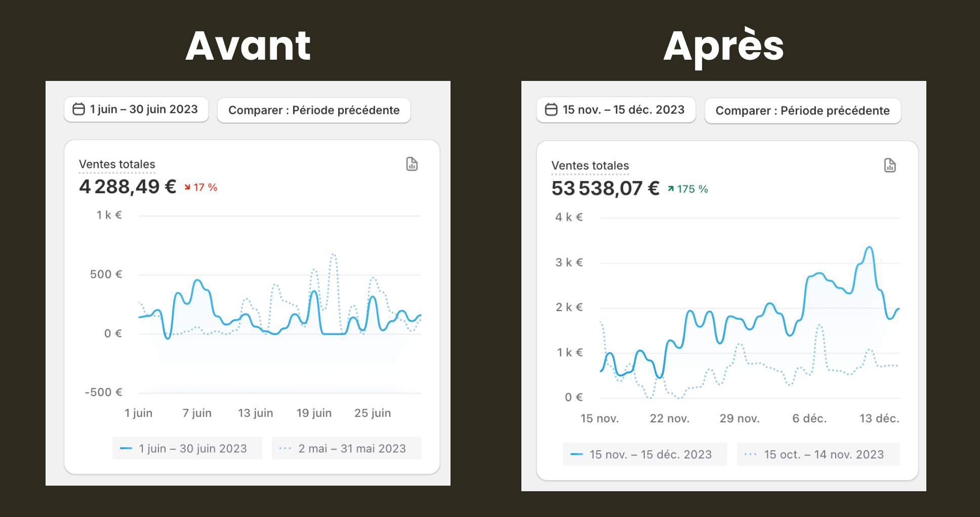Click the Ventes totales title in the Après card
The width and height of the screenshot is (980, 517).
[x=590, y=166]
